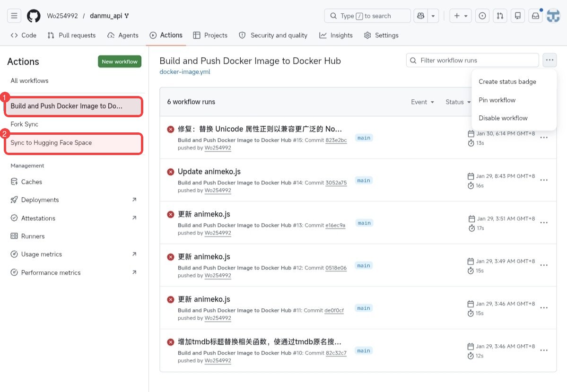Click the main branch label on run #11
The height and width of the screenshot is (392, 567).
click(x=363, y=308)
